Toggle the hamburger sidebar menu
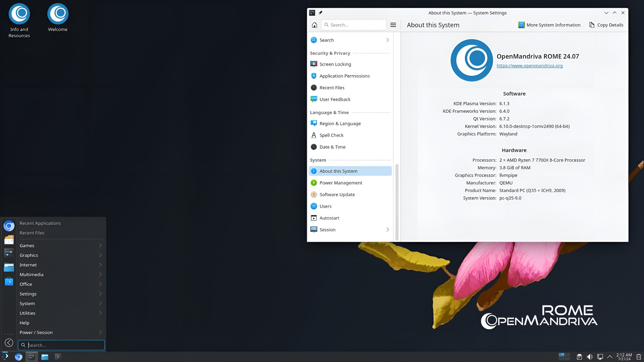 point(393,25)
